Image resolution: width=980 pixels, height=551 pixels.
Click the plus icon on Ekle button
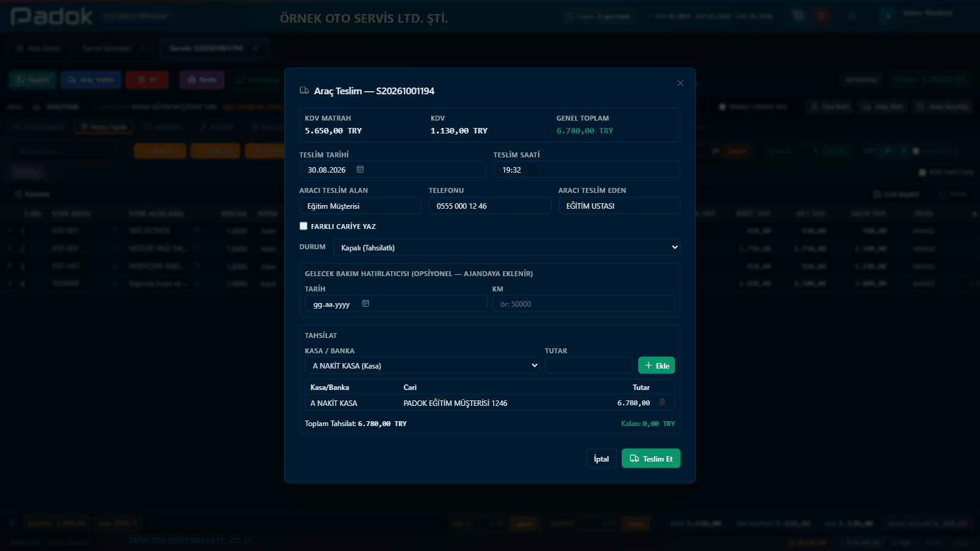[649, 365]
